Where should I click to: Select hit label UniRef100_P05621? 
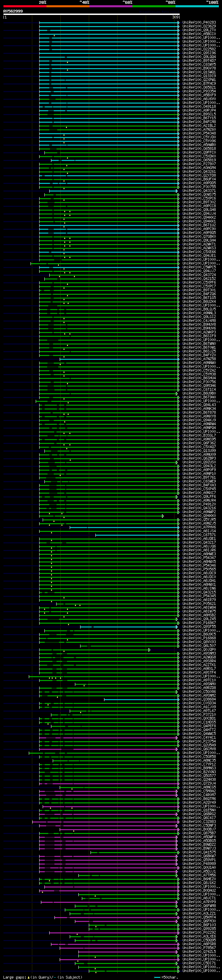pos(199,604)
